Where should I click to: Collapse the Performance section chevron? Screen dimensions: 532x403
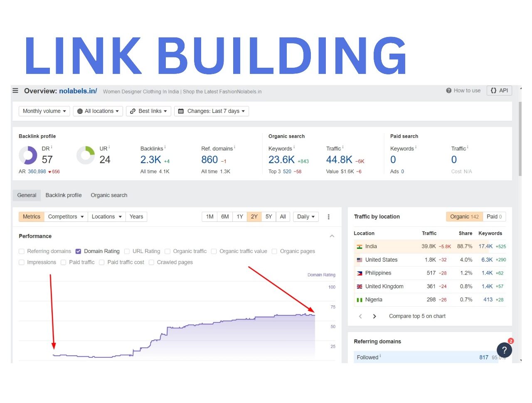coord(332,236)
